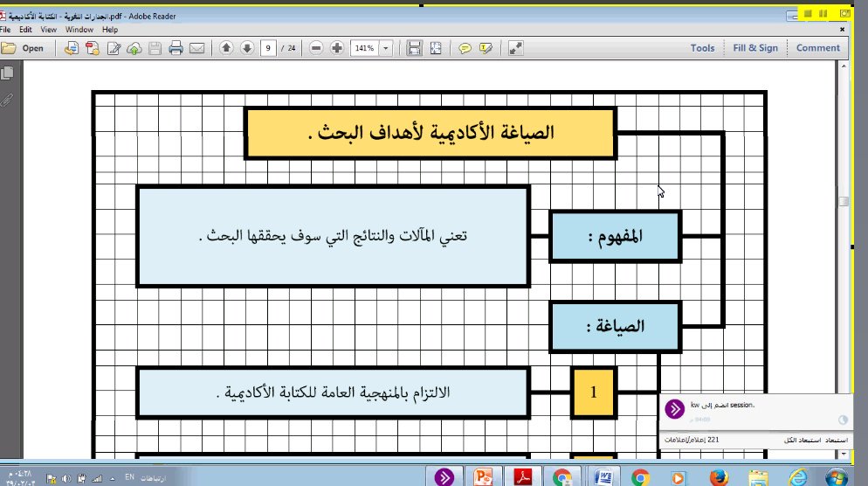Send file by email envelope icon
This screenshot has width=868, height=486.
[x=197, y=48]
